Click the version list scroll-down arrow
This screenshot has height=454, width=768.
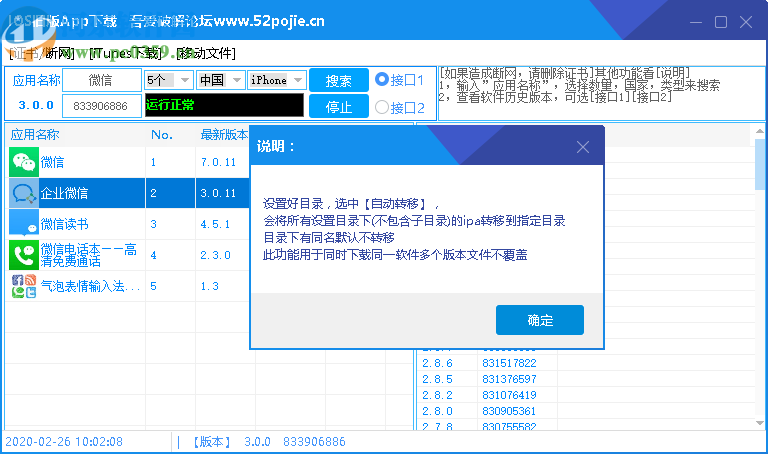[x=760, y=423]
